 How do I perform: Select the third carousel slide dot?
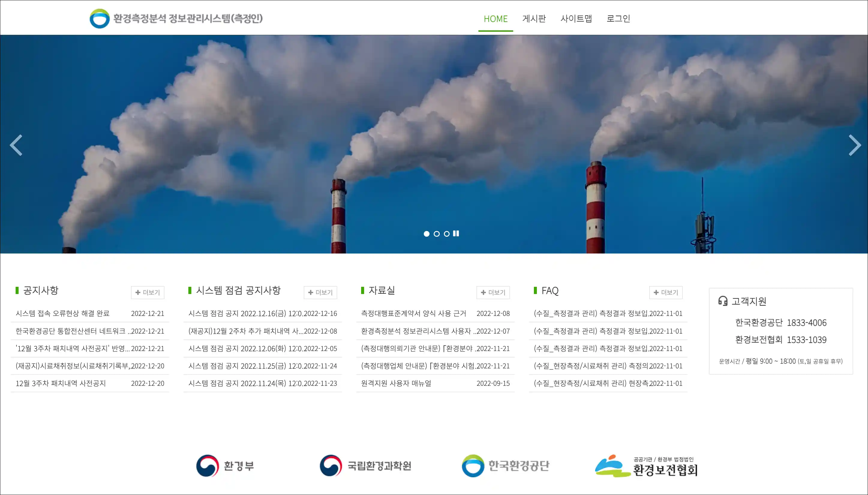coord(447,234)
